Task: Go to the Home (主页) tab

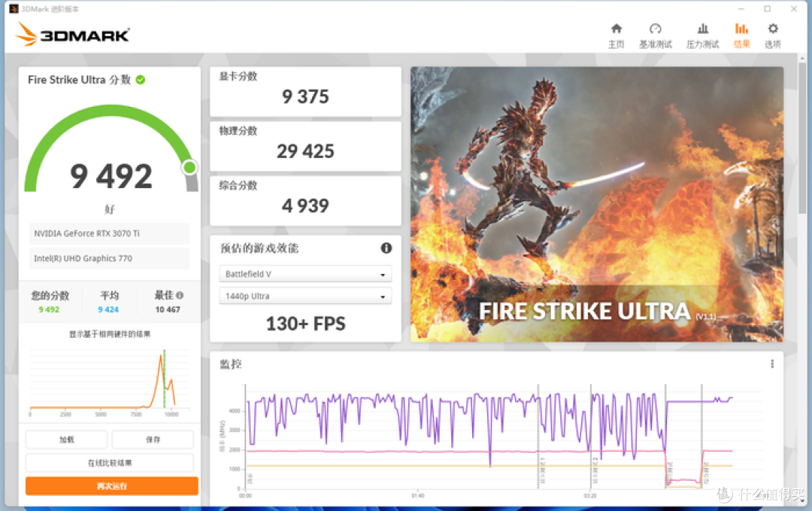Action: point(616,36)
